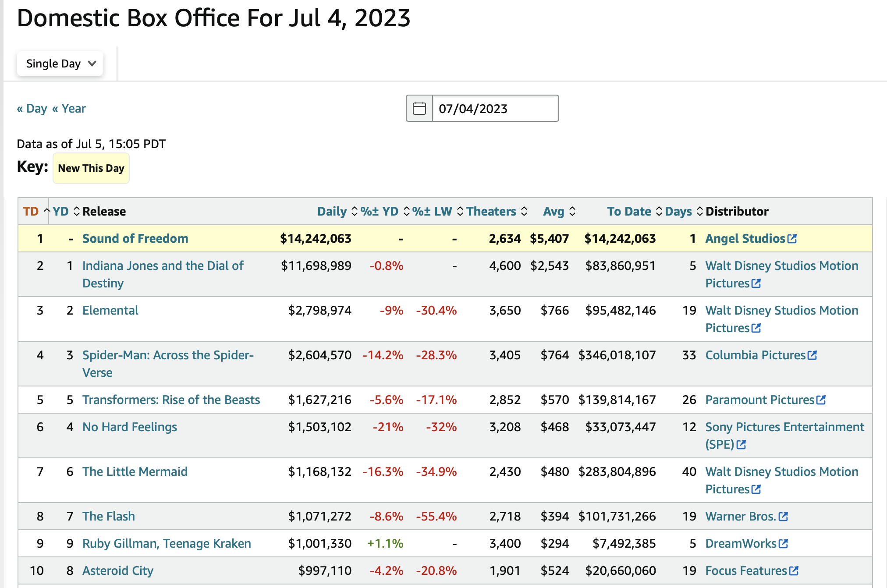Open Columbia Pictures external link icon
The image size is (887, 588).
[x=812, y=355]
